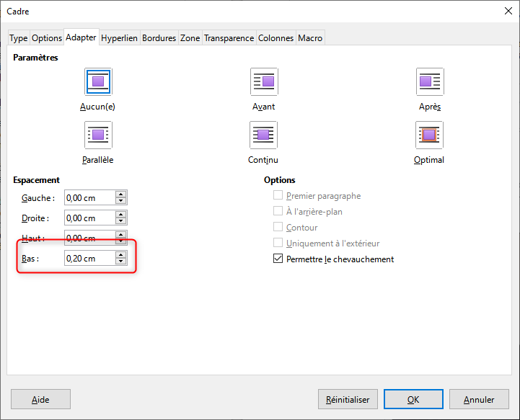
Task: Click the Annuler button
Action: pos(479,399)
